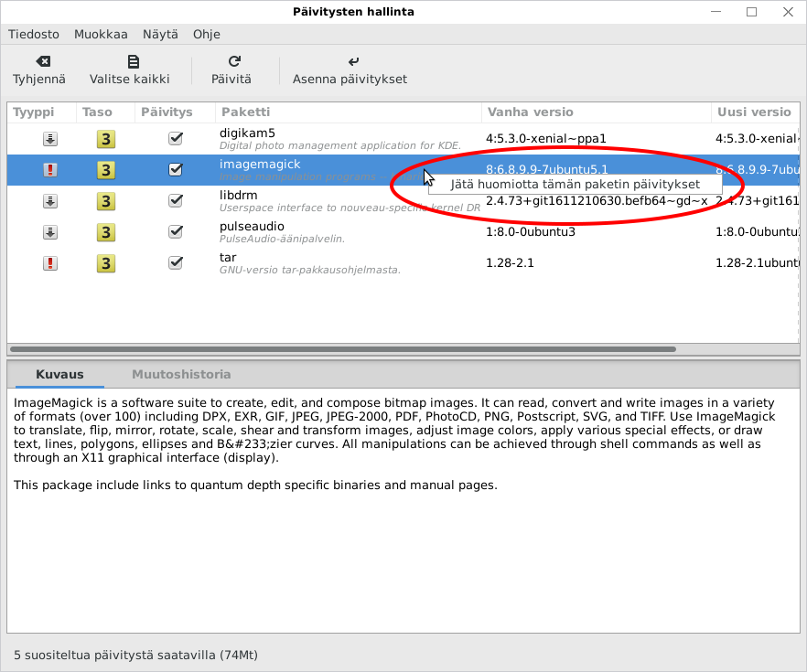Uncheck the digikam5 update checkbox
Image resolution: width=807 pixels, height=672 pixels.
pyautogui.click(x=176, y=138)
